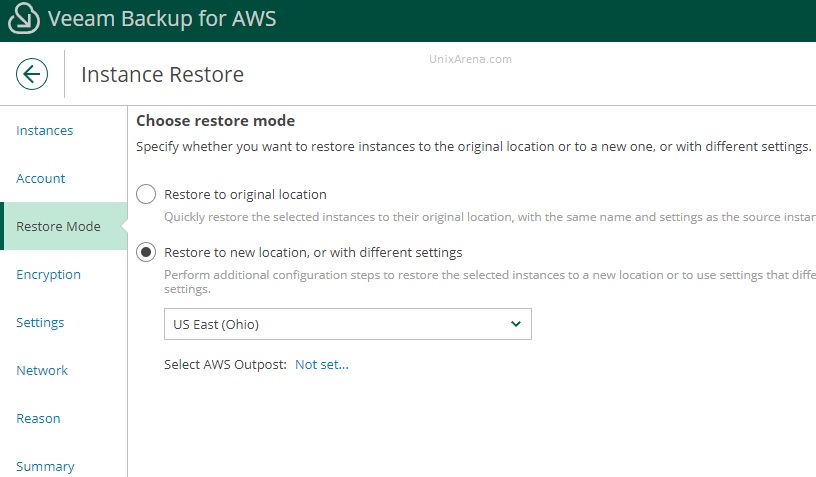Image resolution: width=816 pixels, height=477 pixels.
Task: Open the Instances wizard step
Action: tap(45, 131)
